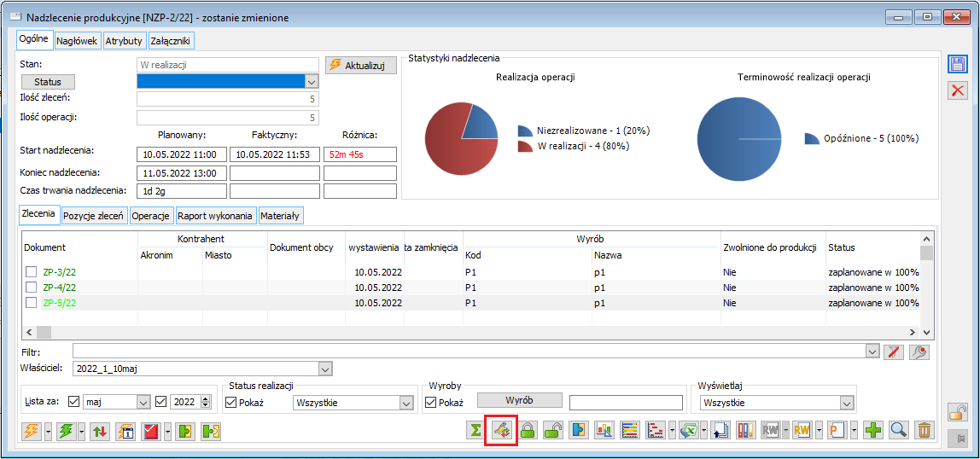Click the red X cancel icon
980x459 pixels.
click(x=957, y=90)
